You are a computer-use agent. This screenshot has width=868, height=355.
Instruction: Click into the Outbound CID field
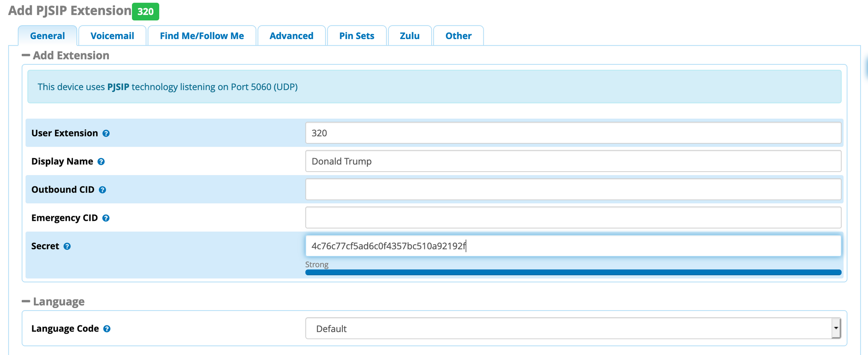click(x=573, y=189)
